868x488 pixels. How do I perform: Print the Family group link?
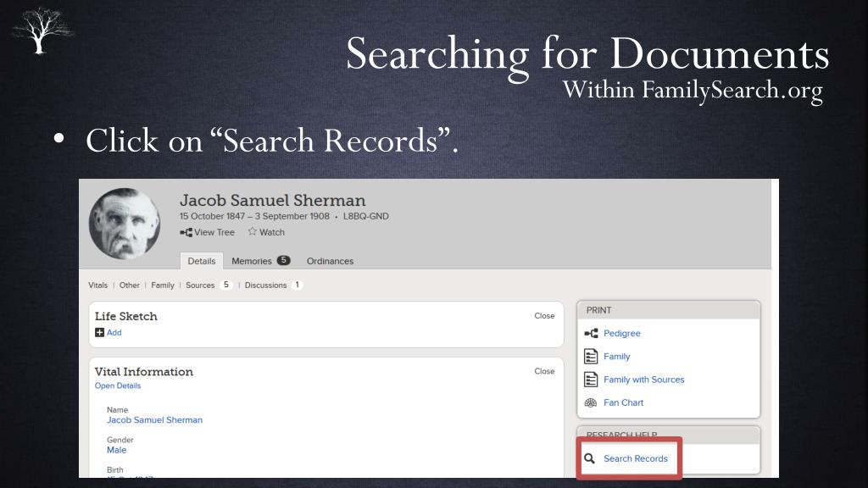pyautogui.click(x=617, y=357)
